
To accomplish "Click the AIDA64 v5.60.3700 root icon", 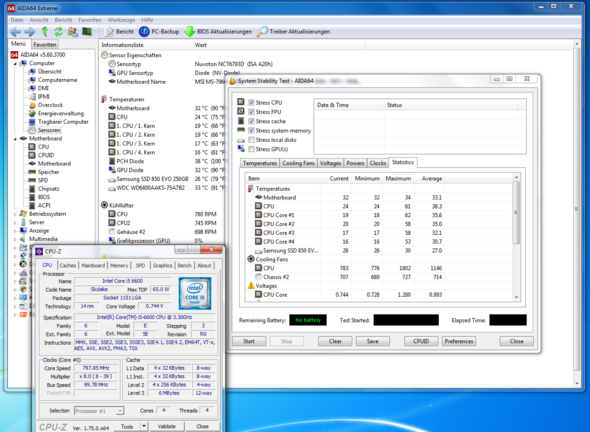I will [14, 55].
